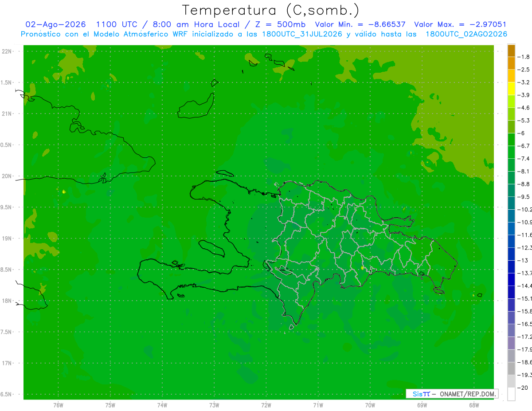The height and width of the screenshot is (411, 532).
Task: Pick the dark blue swatch between -13.7 and -14.4
Action: click(x=511, y=279)
